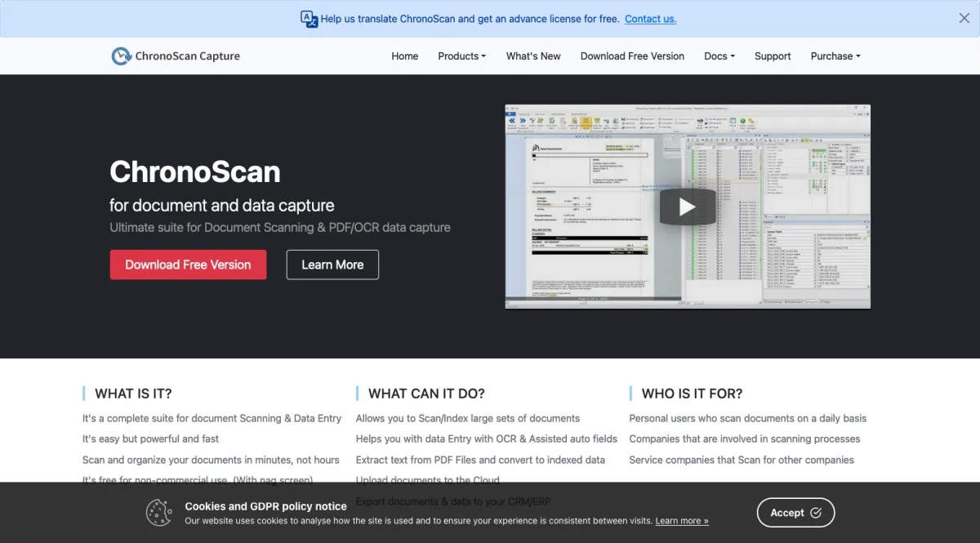Open the What's New page
Screen dimensions: 980x543
click(x=533, y=56)
